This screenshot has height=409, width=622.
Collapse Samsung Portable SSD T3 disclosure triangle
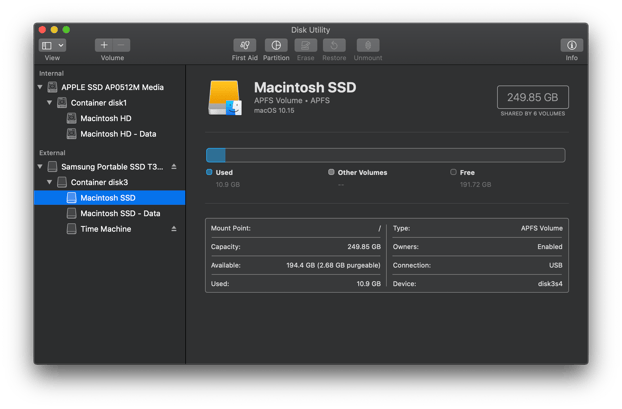tap(40, 166)
